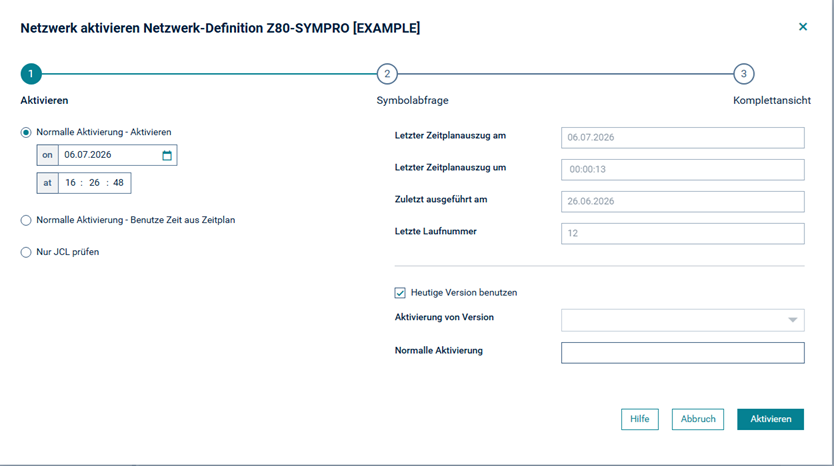The height and width of the screenshot is (466, 834).
Task: Uncheck Heutige Version benutzen checkbox
Action: tap(400, 293)
